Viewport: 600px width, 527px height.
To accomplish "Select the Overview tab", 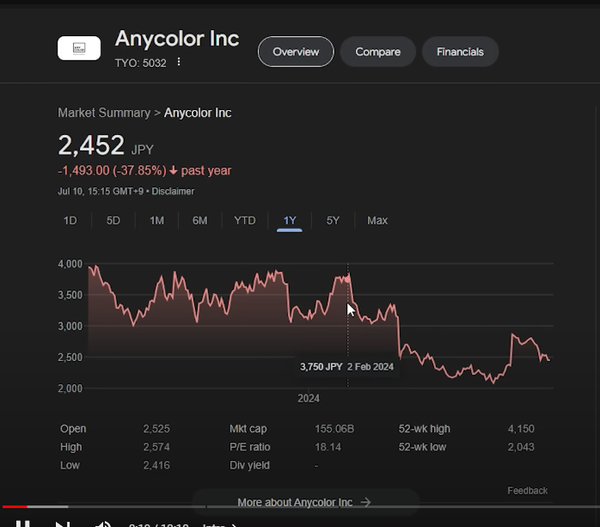I will tap(296, 52).
